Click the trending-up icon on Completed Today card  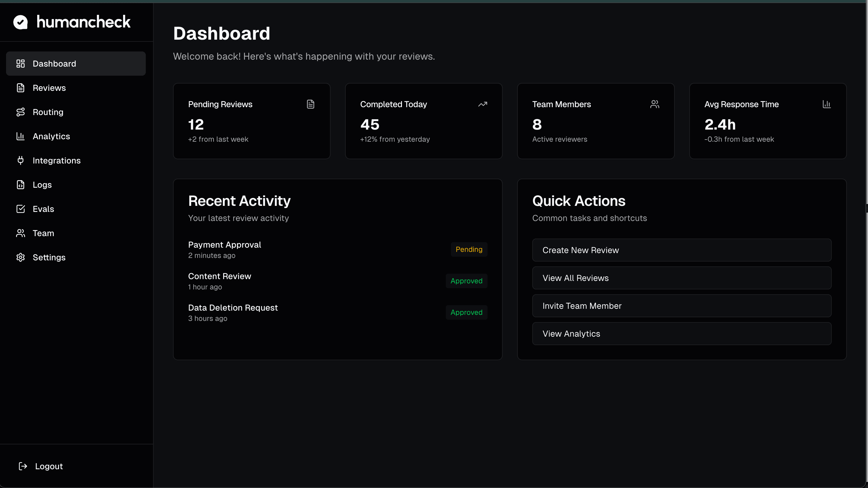483,104
